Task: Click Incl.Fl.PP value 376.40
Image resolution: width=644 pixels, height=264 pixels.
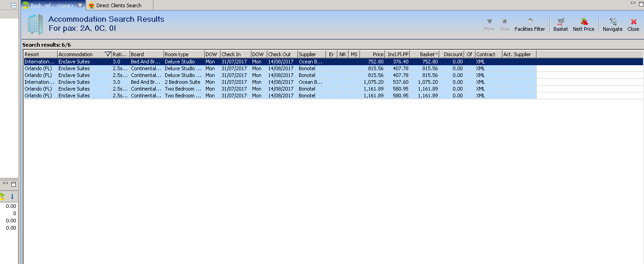Action: 401,62
